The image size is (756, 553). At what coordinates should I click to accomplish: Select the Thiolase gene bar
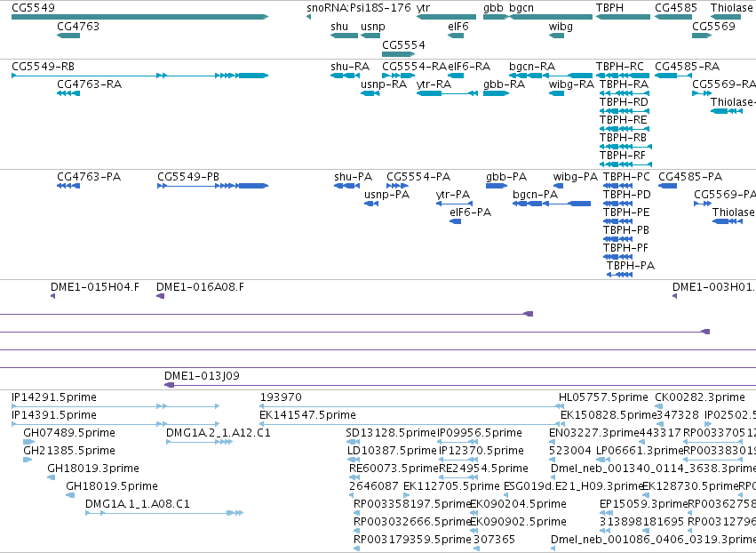click(x=726, y=17)
